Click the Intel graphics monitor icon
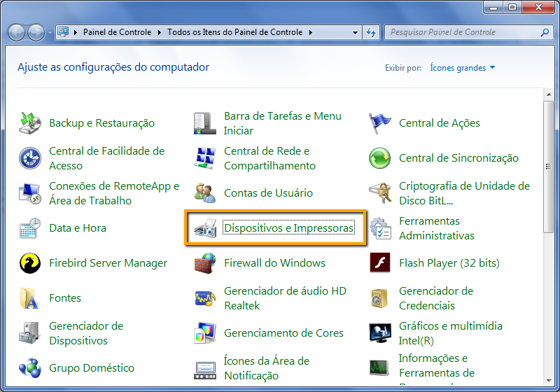Image resolution: width=560 pixels, height=392 pixels. (x=379, y=333)
